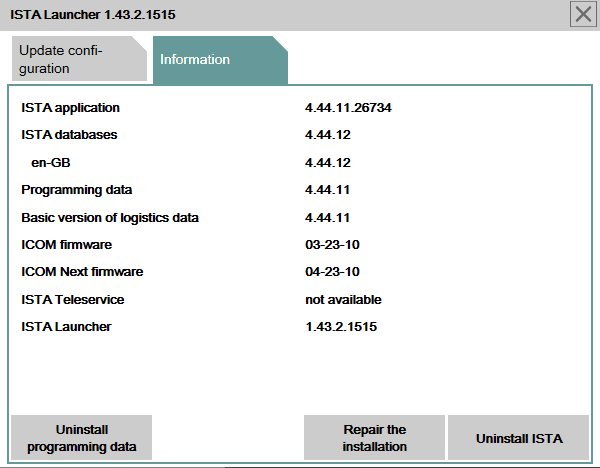600x468 pixels.
Task: Click 4.44.11 value beside Programming data
Action: coord(328,190)
